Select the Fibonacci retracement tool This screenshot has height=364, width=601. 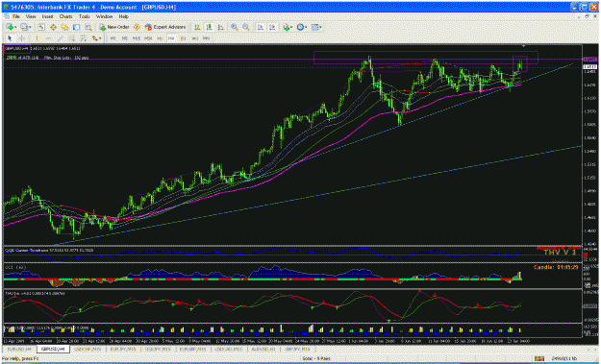coord(84,38)
